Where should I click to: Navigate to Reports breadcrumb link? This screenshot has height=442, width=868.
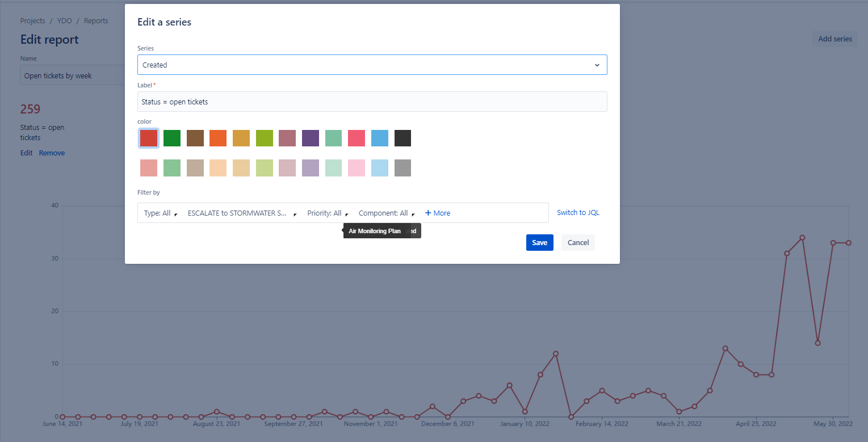tap(96, 21)
